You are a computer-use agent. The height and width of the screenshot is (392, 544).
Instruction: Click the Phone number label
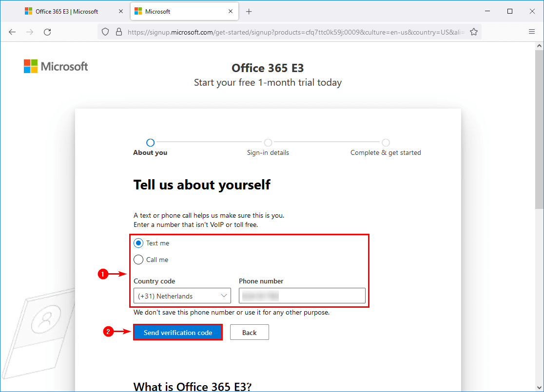tap(261, 281)
